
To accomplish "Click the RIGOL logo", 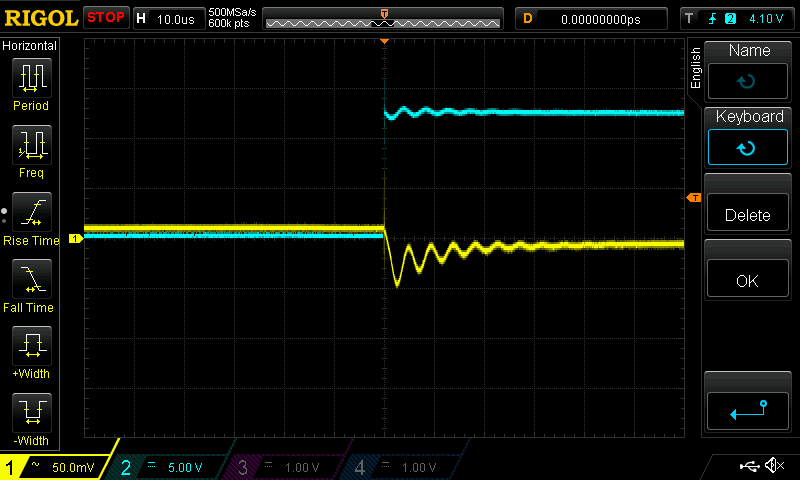I will (41, 18).
